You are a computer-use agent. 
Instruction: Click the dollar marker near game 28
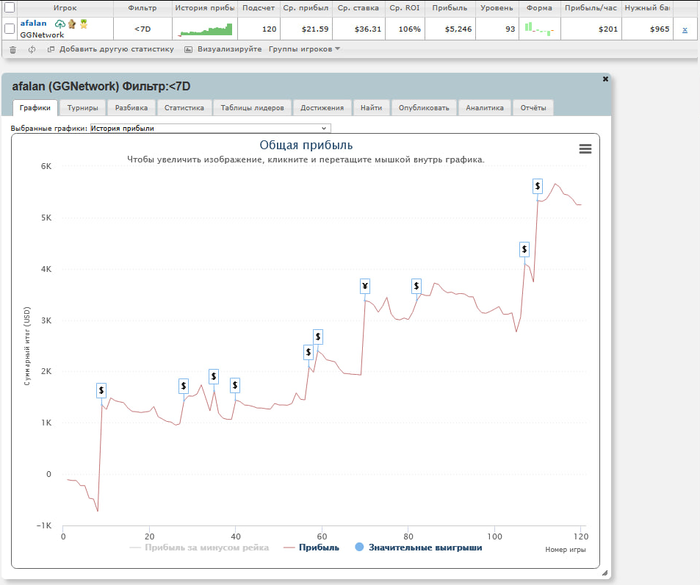coord(183,386)
